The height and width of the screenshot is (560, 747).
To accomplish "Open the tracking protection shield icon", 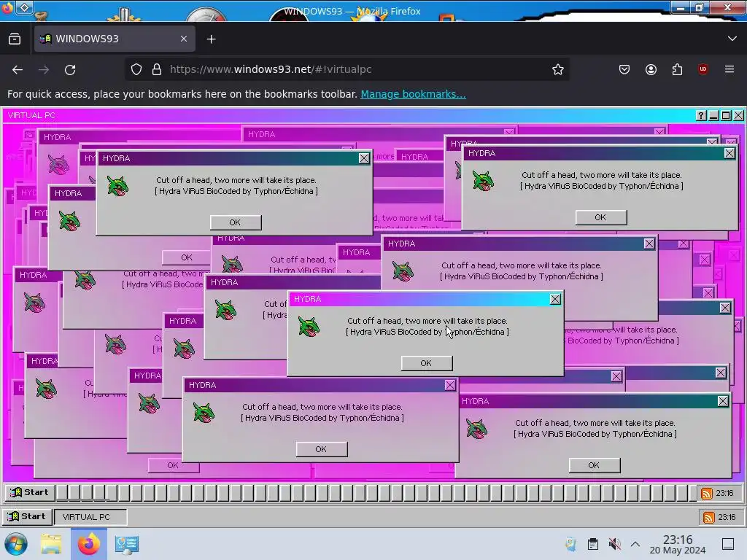I will tap(136, 69).
